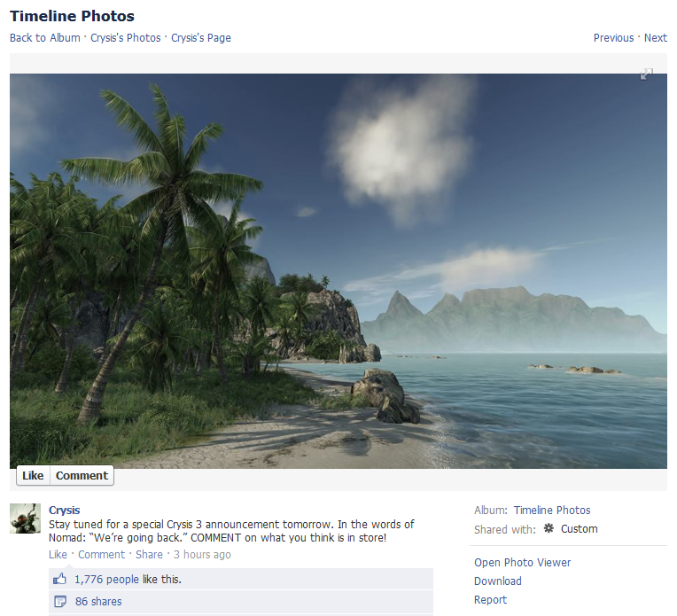
Task: Click the shares note icon
Action: (x=60, y=601)
